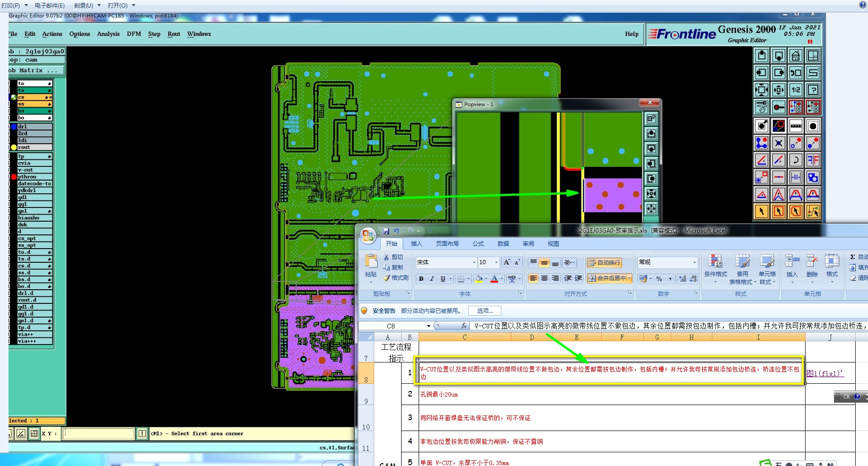
Task: Click the Delete cells (删除) icon
Action: point(812,267)
